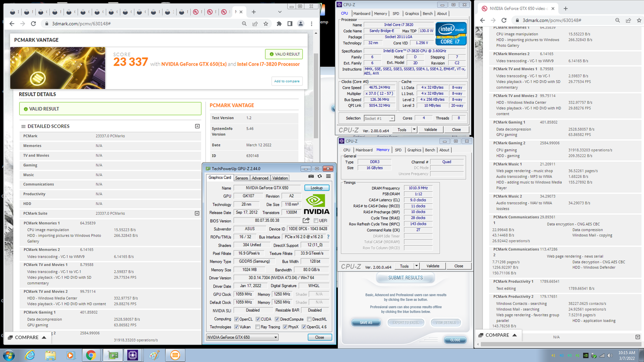Screen dimensions: 644x362
Task: Collapse the Detailed Scores section
Action: [x=197, y=126]
